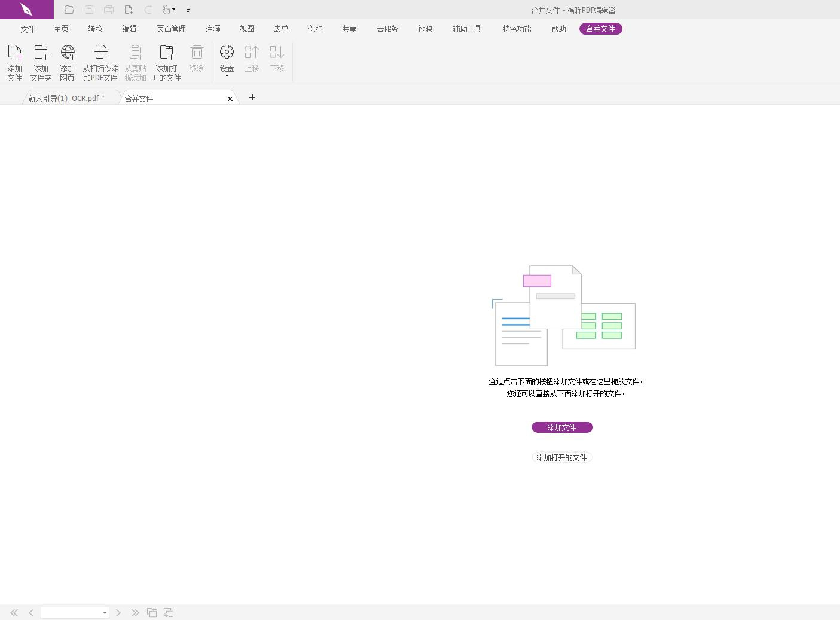Select the highlighted 合并文件 ribbon tab
Viewport: 840px width, 620px height.
600,29
